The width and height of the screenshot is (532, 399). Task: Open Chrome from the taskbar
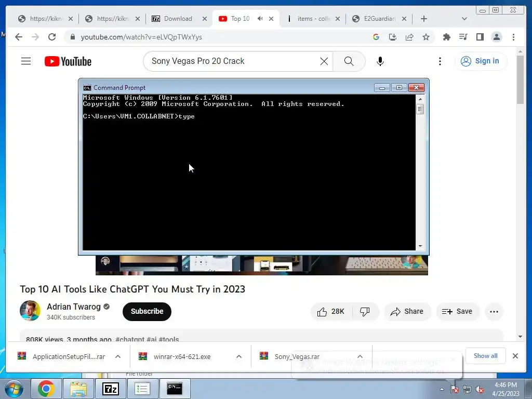pos(46,389)
